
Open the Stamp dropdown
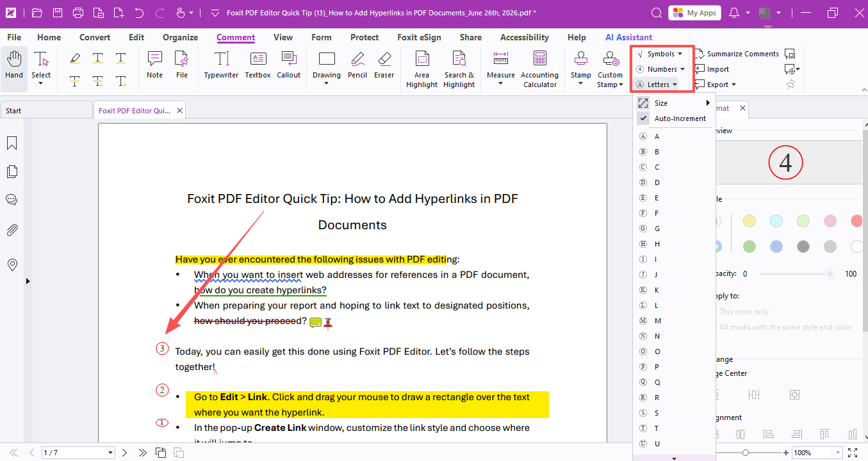coord(581,83)
